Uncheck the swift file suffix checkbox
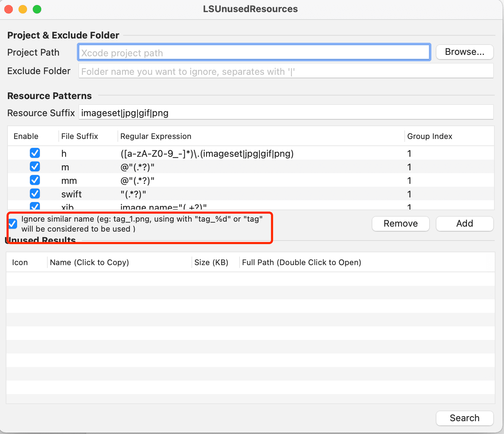This screenshot has height=434, width=504. pyautogui.click(x=35, y=194)
